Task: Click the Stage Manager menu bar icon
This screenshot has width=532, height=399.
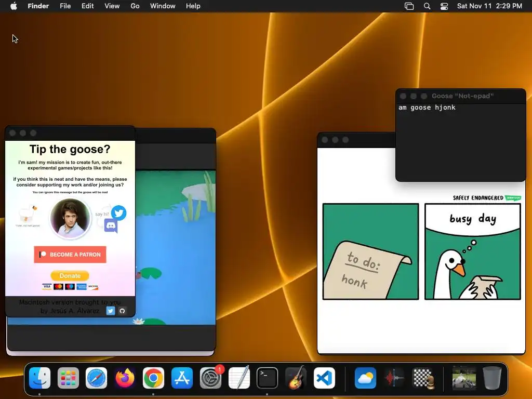Action: (409, 6)
